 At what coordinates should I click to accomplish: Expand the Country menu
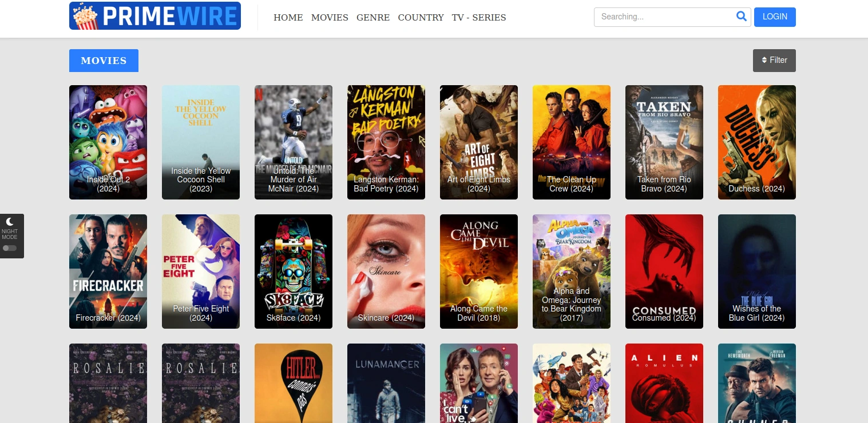pyautogui.click(x=421, y=18)
